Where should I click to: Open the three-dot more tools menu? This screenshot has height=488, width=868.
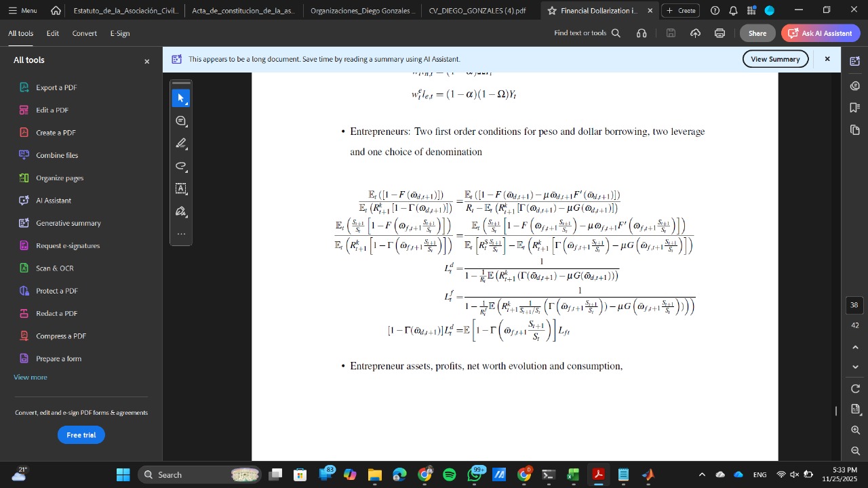180,234
